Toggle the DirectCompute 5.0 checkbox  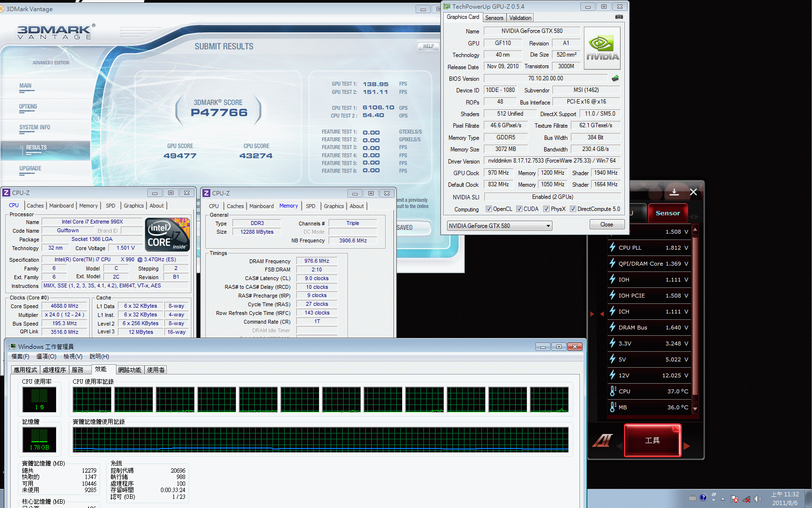click(x=573, y=209)
